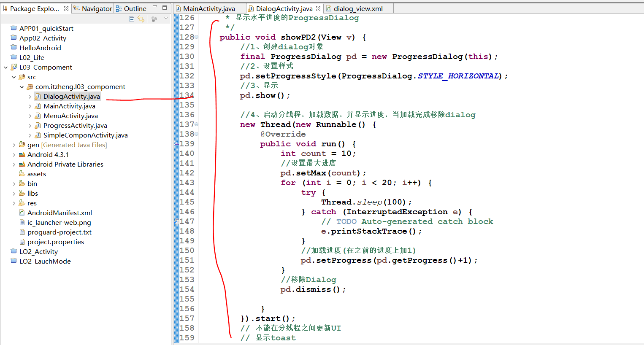Expand the res folder node
This screenshot has width=644, height=345.
tap(14, 203)
